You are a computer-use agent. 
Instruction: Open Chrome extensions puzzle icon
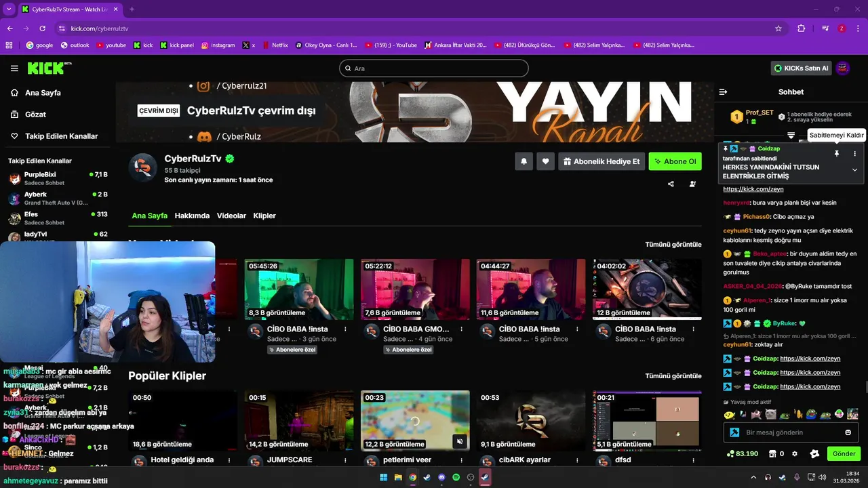pyautogui.click(x=802, y=28)
